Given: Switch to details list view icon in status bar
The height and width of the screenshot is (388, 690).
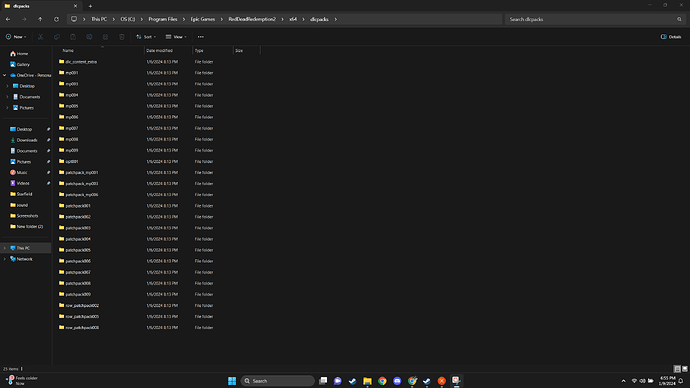Looking at the screenshot, I should click(677, 369).
